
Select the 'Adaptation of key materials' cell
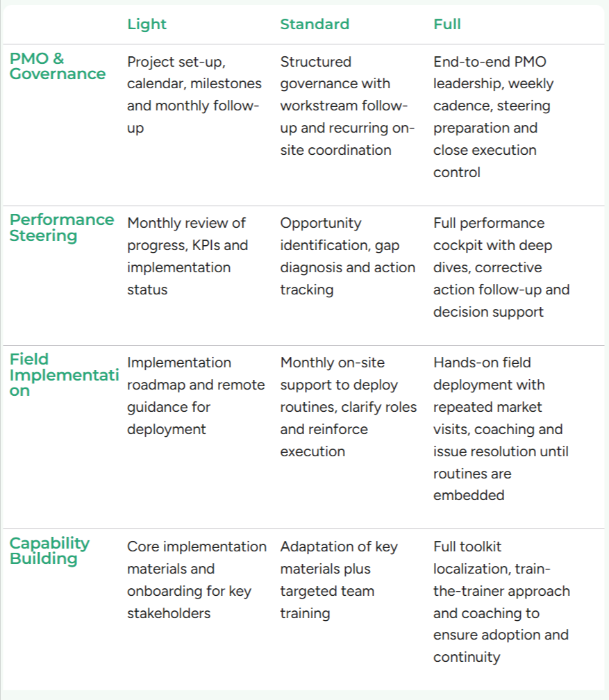[339, 580]
